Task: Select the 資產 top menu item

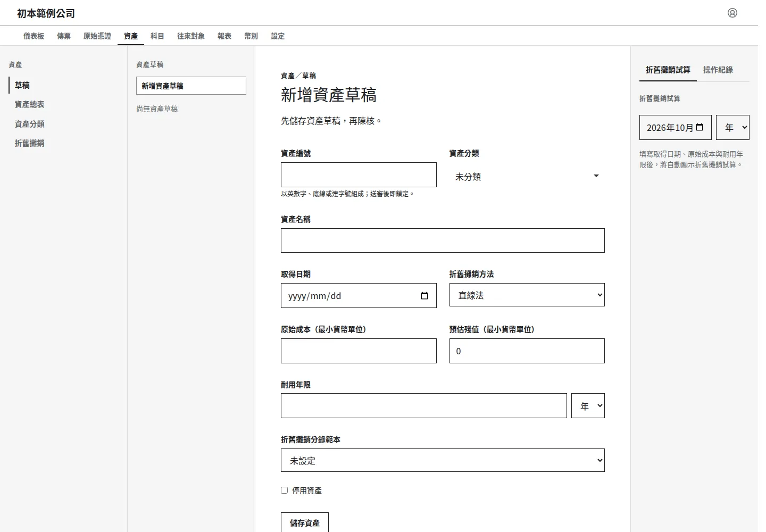Action: (131, 36)
